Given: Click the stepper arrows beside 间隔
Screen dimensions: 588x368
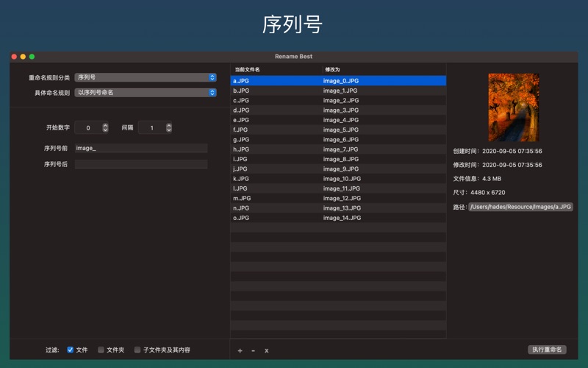Looking at the screenshot, I should pos(169,127).
